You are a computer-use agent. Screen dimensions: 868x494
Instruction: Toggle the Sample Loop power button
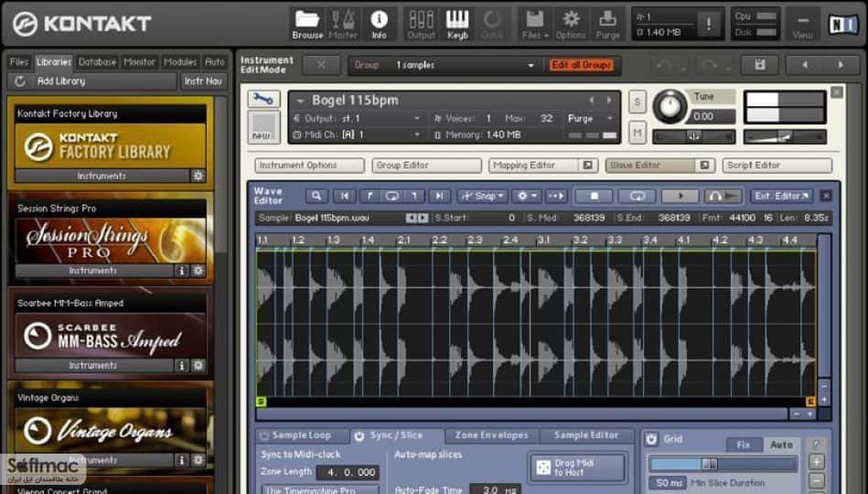pyautogui.click(x=264, y=435)
